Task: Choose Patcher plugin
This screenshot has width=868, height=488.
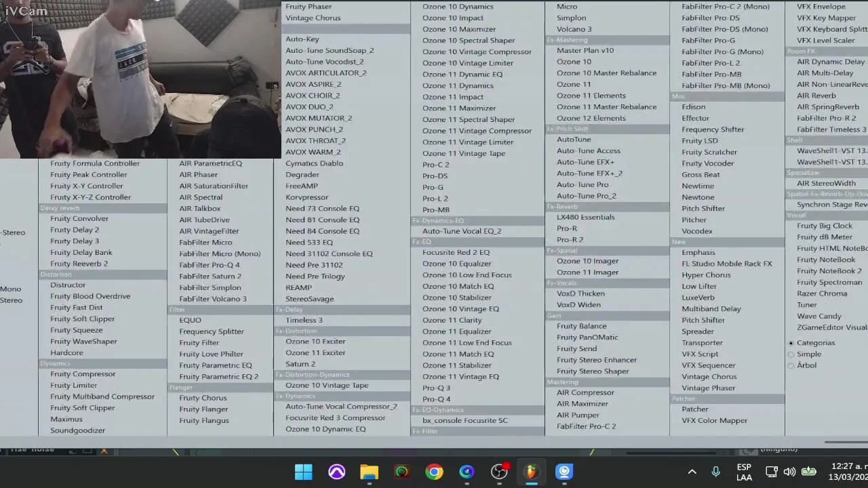Action: tap(695, 409)
